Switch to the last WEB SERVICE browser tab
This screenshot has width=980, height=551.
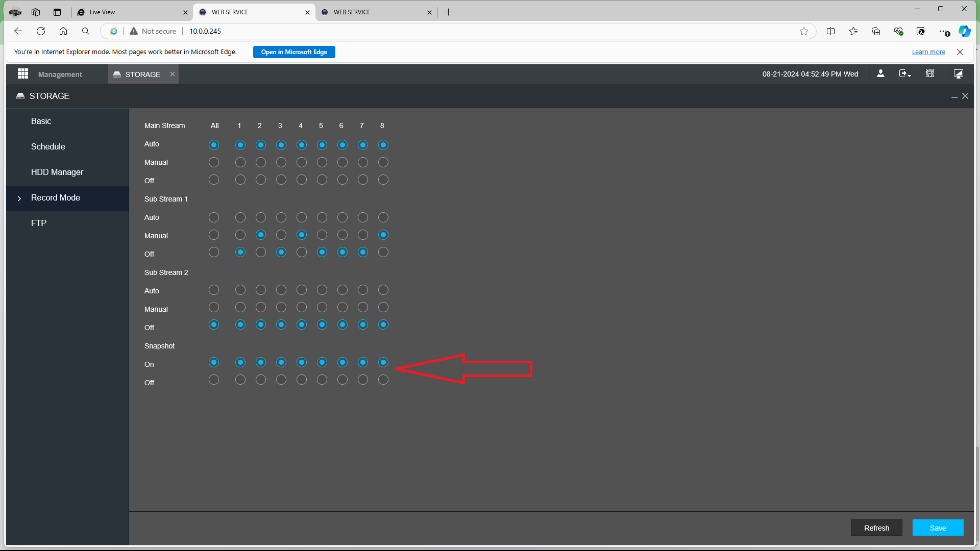[x=376, y=12]
